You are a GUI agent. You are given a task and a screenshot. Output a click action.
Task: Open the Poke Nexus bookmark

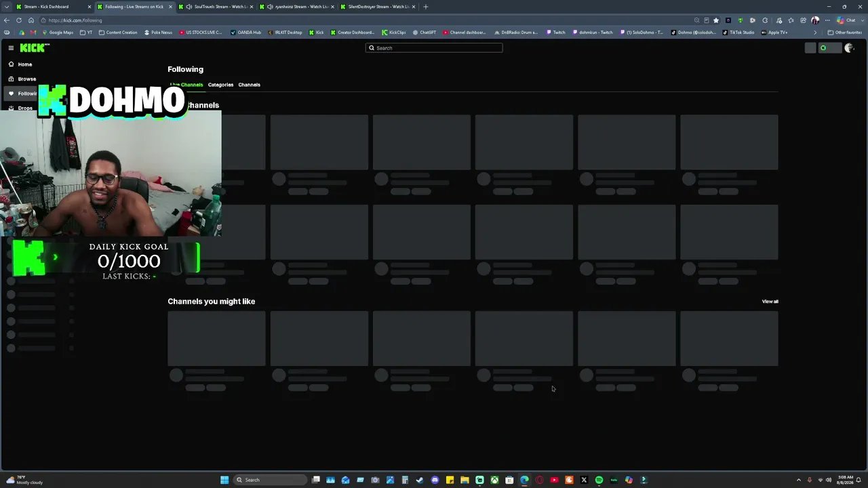(157, 33)
